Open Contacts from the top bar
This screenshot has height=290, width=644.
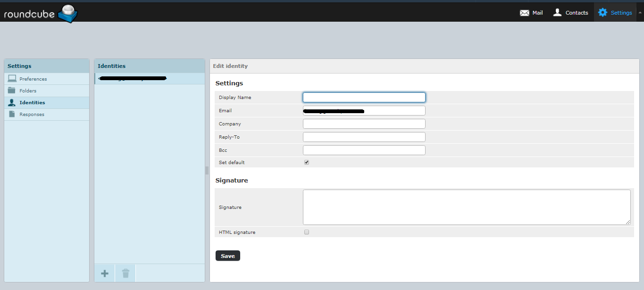click(x=570, y=13)
